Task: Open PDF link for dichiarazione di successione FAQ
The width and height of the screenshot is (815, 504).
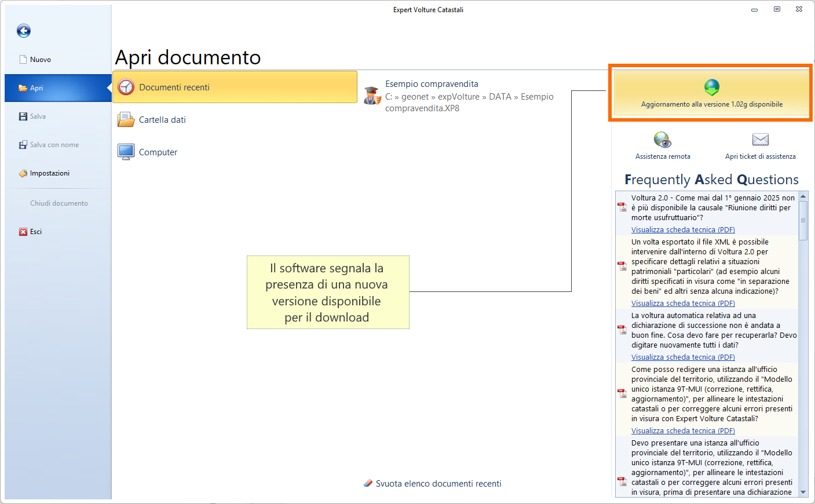Action: (683, 357)
